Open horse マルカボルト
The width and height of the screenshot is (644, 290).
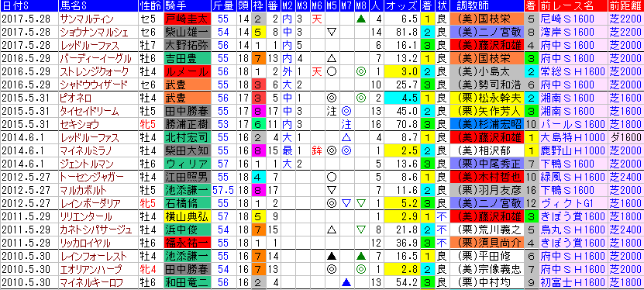tap(83, 190)
